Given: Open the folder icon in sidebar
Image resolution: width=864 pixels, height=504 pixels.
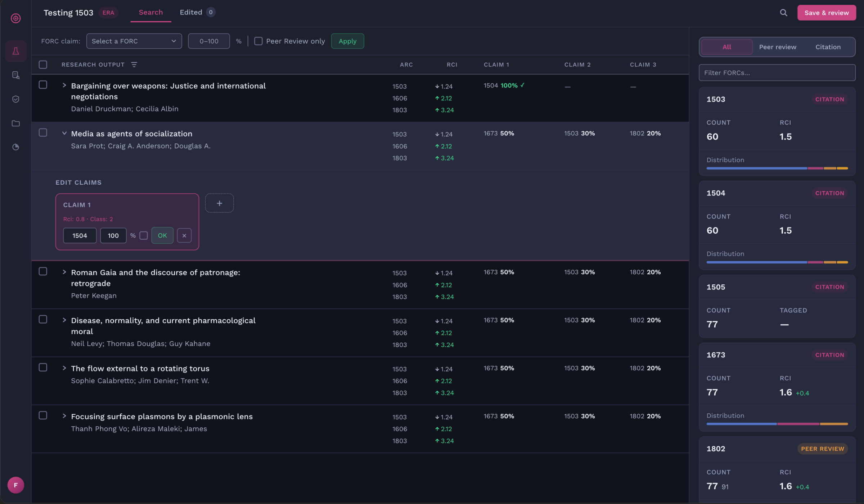Looking at the screenshot, I should pos(15,123).
